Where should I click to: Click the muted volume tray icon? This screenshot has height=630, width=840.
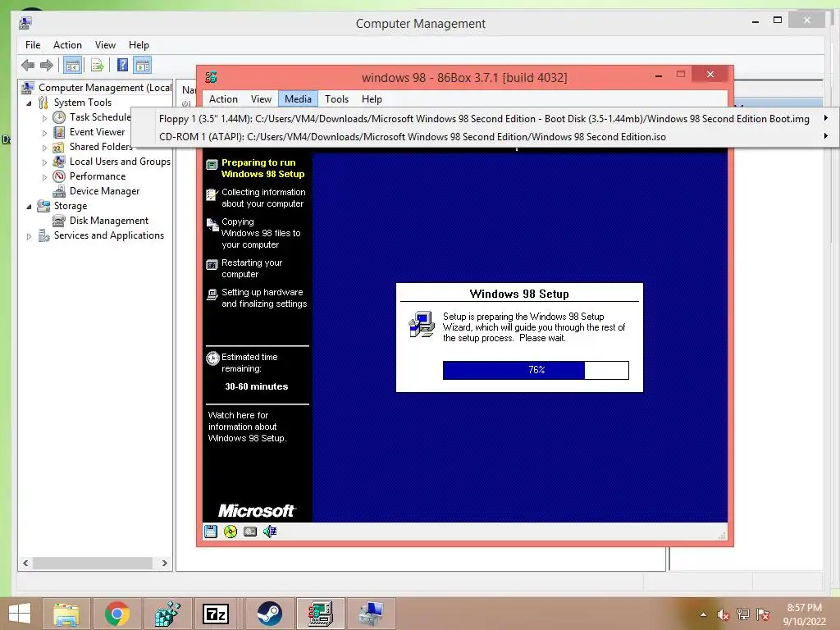[724, 614]
